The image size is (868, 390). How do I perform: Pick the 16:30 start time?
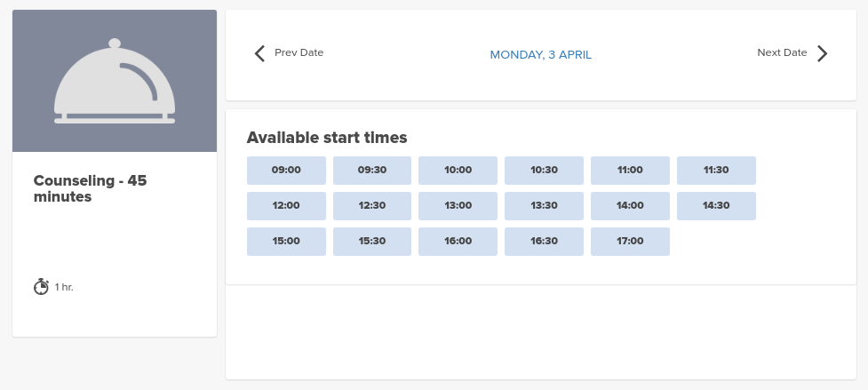tap(544, 241)
